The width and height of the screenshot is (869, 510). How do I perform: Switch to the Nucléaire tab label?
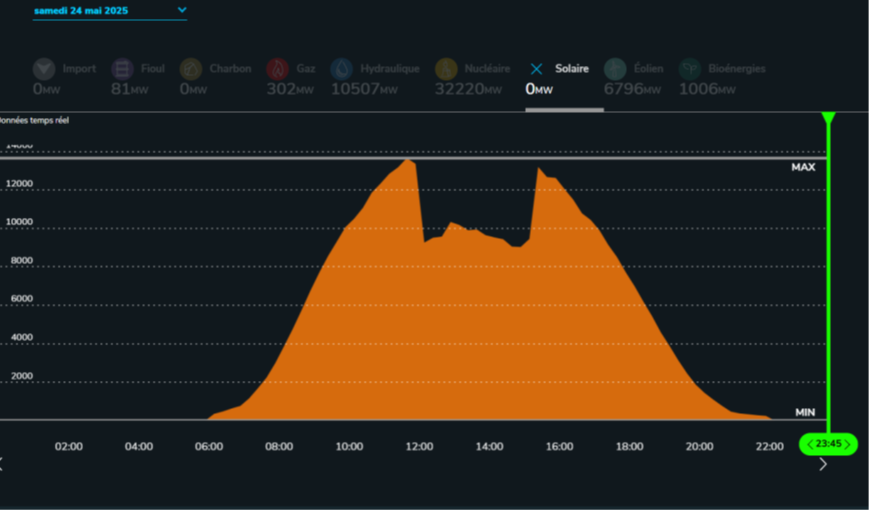pos(487,69)
